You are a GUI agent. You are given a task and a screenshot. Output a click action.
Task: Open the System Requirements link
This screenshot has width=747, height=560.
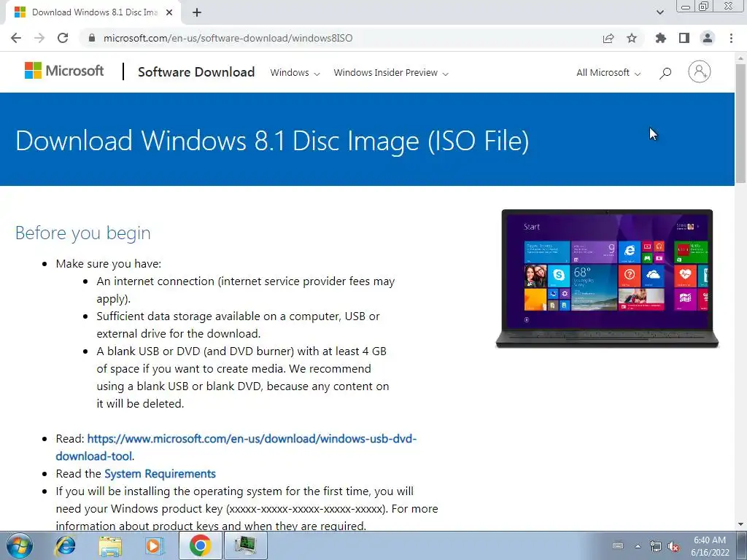(x=160, y=474)
